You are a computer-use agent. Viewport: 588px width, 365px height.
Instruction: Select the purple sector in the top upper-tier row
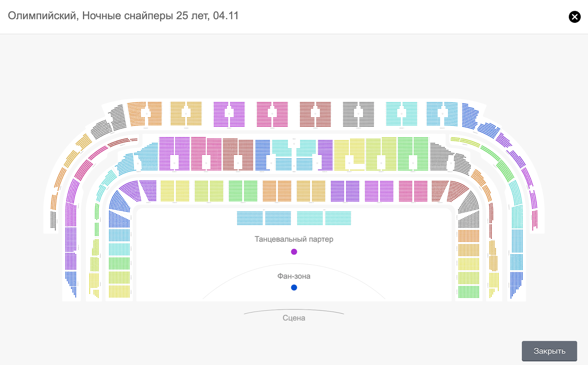pos(229,114)
